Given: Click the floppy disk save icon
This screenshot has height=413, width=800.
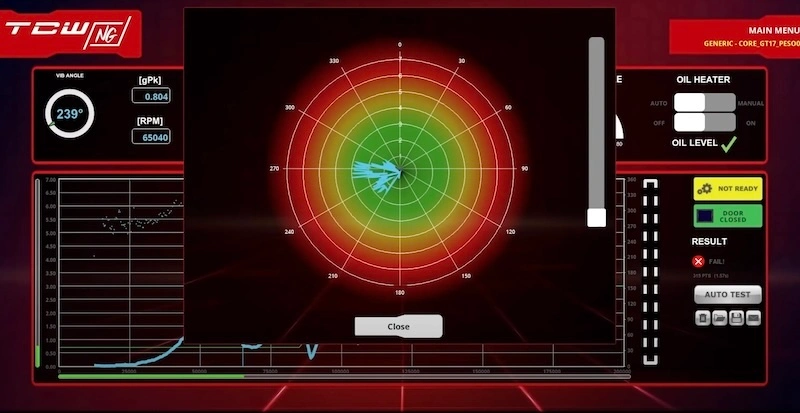Looking at the screenshot, I should click(x=737, y=317).
